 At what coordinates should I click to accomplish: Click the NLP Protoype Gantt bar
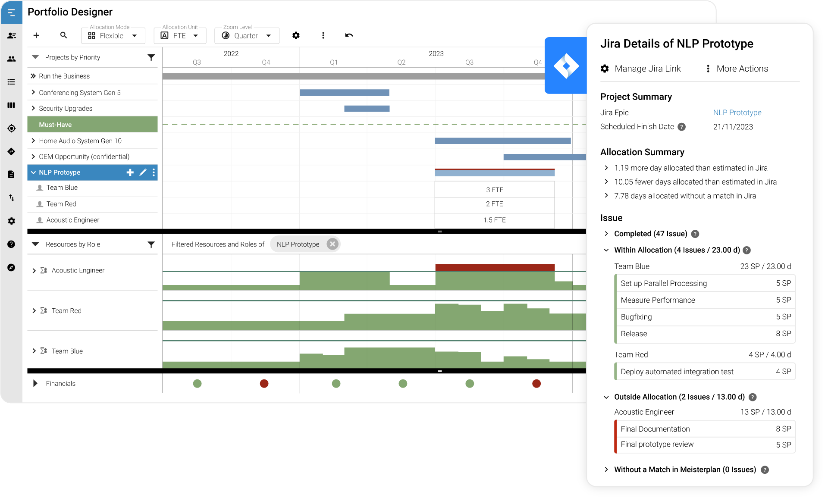(495, 172)
